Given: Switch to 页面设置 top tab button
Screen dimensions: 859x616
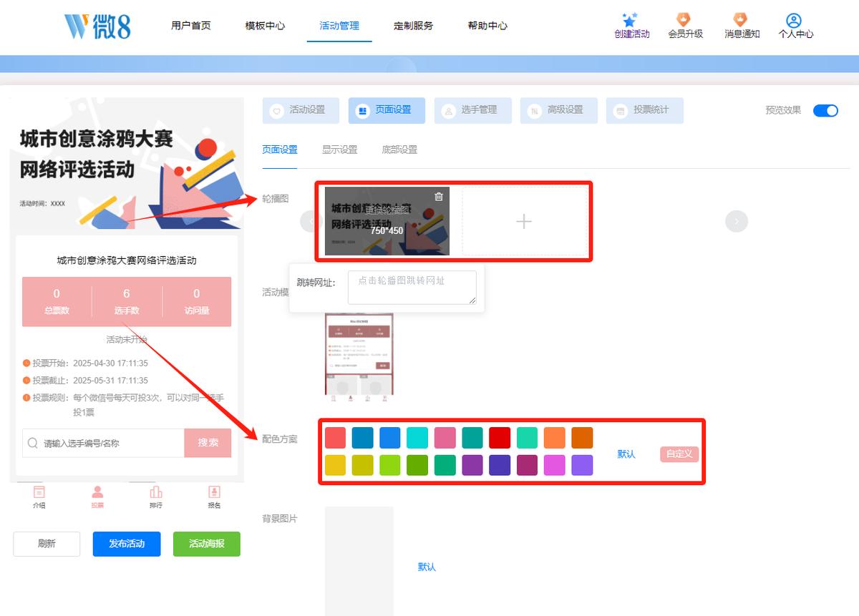Looking at the screenshot, I should [387, 111].
